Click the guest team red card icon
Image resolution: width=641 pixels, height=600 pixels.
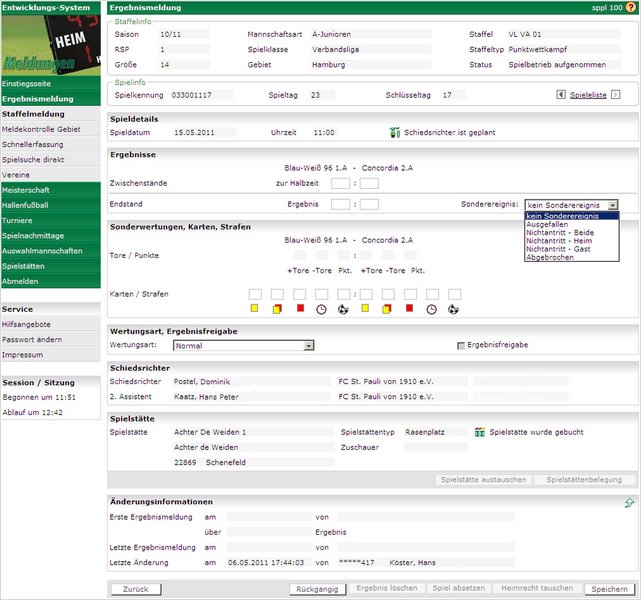coord(410,309)
